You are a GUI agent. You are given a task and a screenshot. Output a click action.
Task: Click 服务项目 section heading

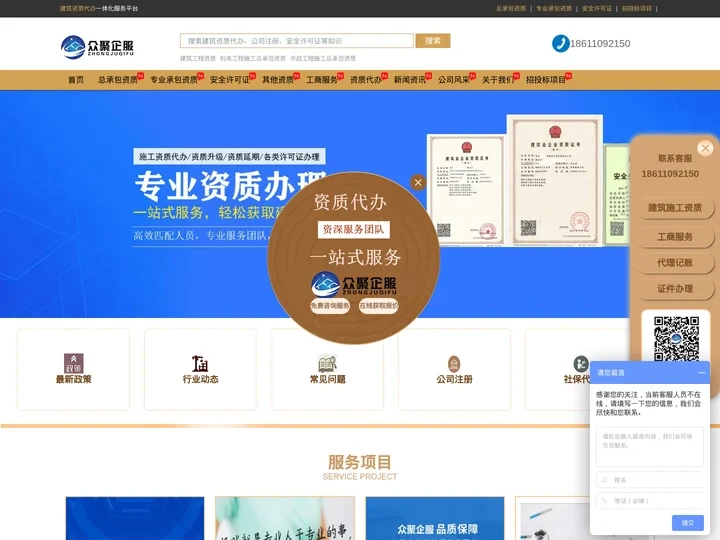click(360, 462)
